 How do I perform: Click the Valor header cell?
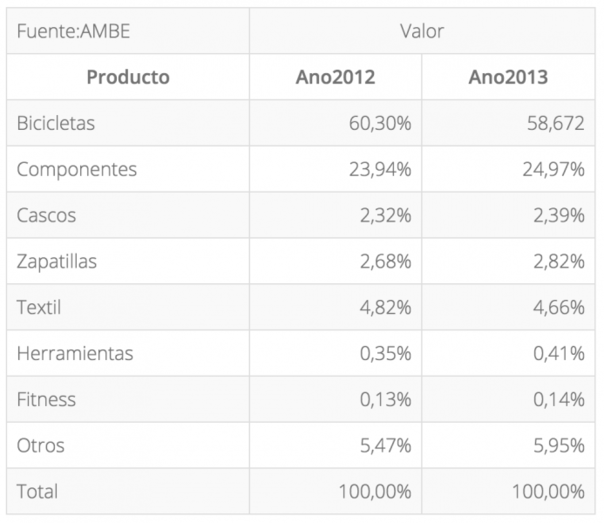[422, 31]
